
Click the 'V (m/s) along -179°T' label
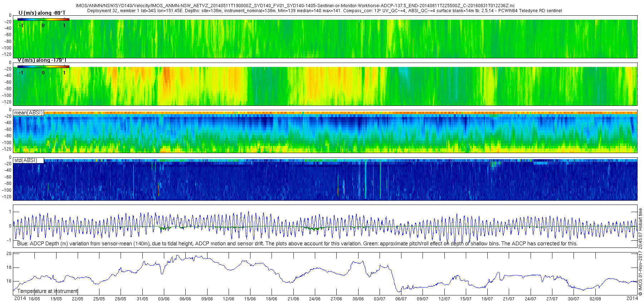click(42, 60)
